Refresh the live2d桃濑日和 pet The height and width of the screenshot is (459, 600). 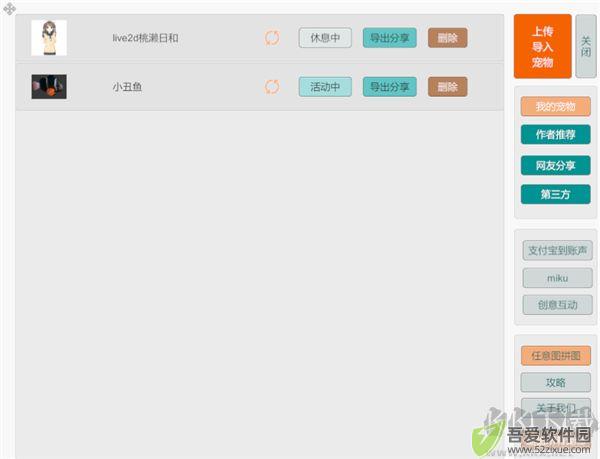[x=272, y=38]
